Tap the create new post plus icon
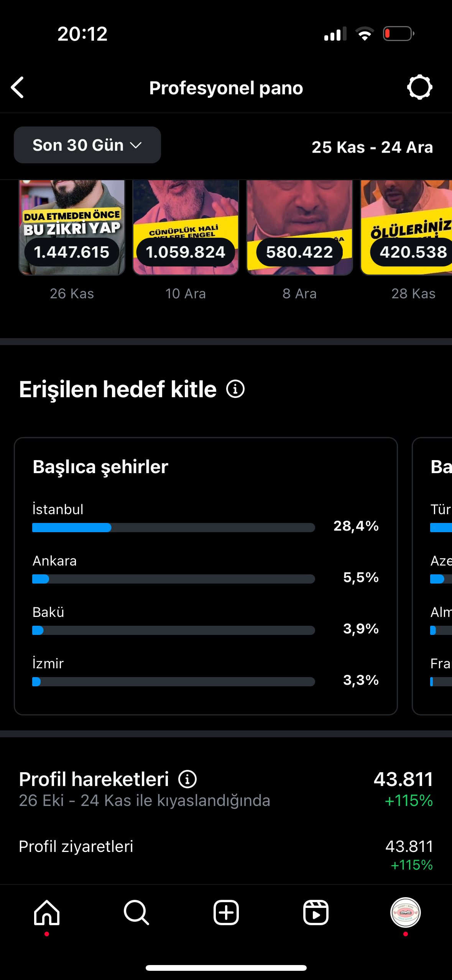This screenshot has width=452, height=980. 226,912
